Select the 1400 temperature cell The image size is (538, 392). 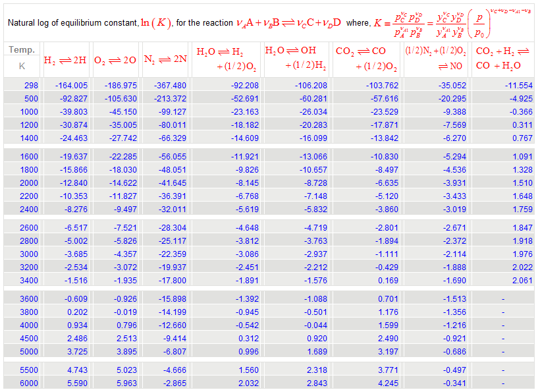pyautogui.click(x=29, y=138)
